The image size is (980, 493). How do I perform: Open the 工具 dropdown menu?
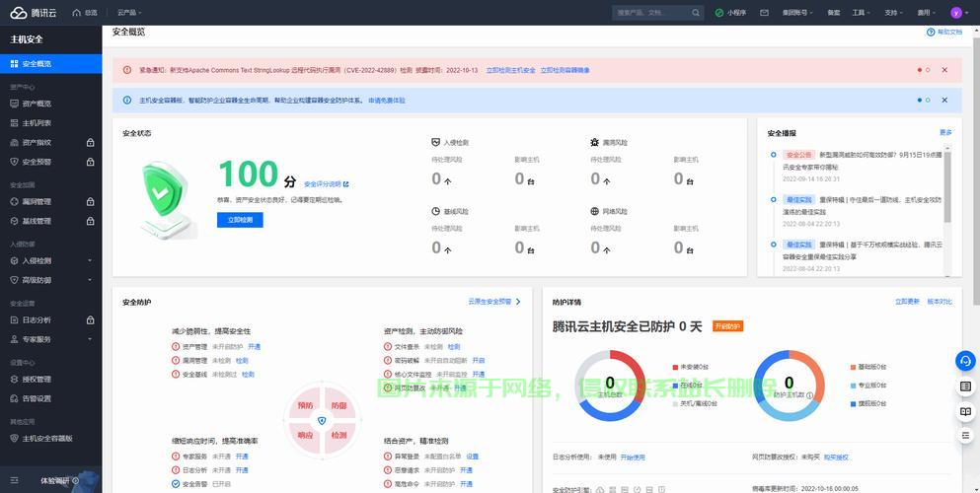[x=861, y=13]
